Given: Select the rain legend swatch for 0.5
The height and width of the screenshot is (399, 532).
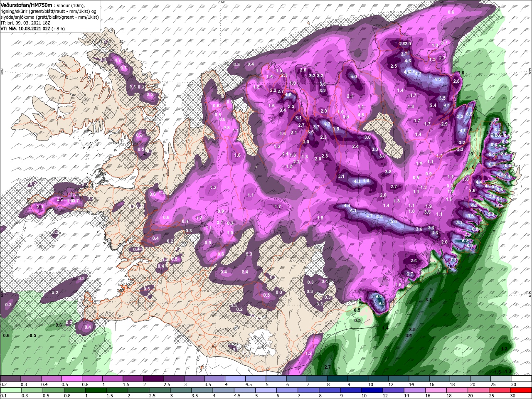Looking at the screenshot, I should tap(53, 390).
